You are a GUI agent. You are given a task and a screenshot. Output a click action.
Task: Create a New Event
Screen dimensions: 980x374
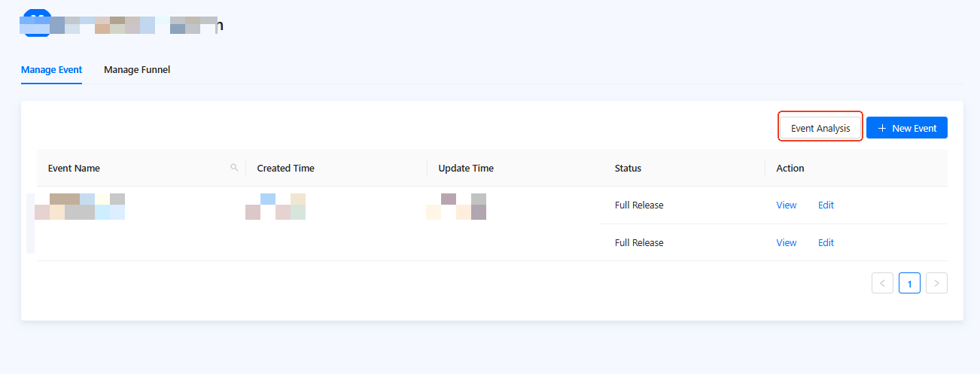tap(906, 128)
